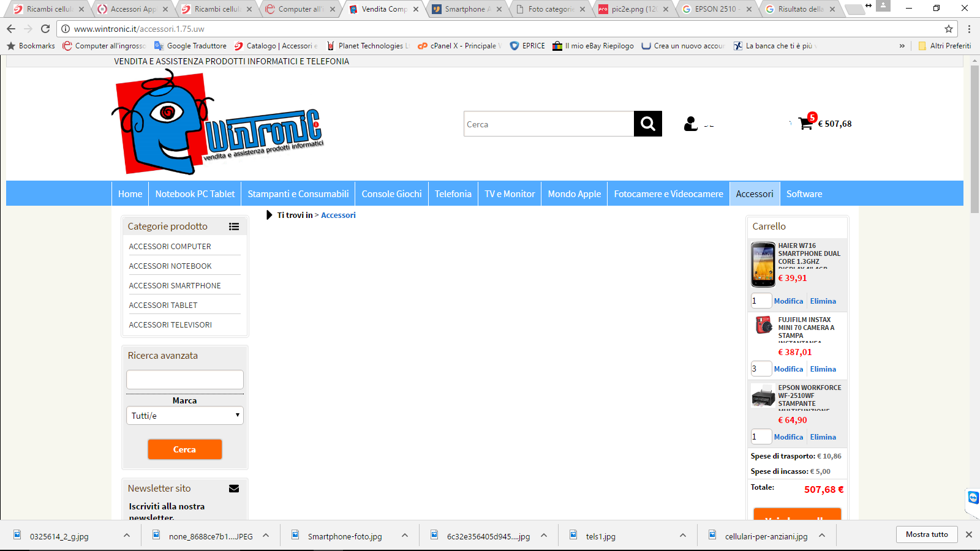Click the Categorie prodotto list icon
This screenshot has width=980, height=551.
pyautogui.click(x=234, y=227)
